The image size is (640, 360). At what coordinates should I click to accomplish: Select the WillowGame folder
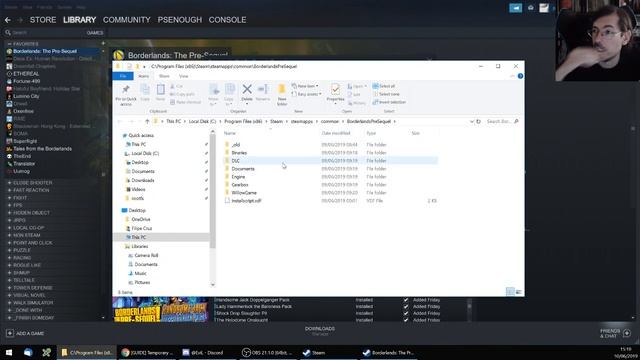pos(331,193)
